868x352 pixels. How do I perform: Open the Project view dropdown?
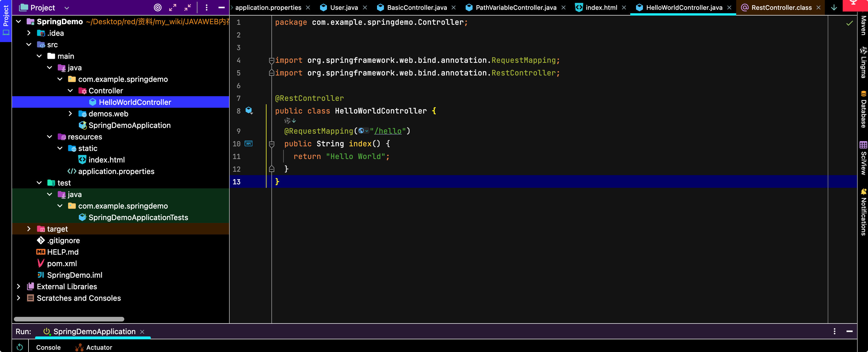coord(66,8)
